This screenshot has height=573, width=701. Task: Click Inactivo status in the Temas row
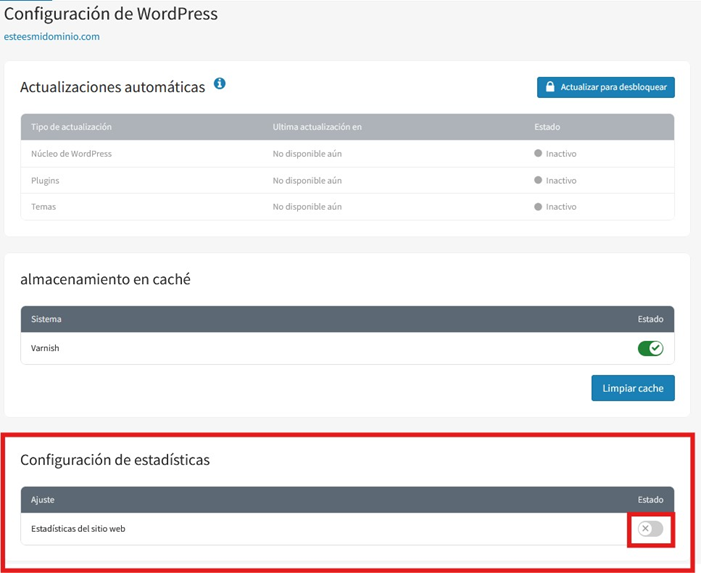click(555, 206)
